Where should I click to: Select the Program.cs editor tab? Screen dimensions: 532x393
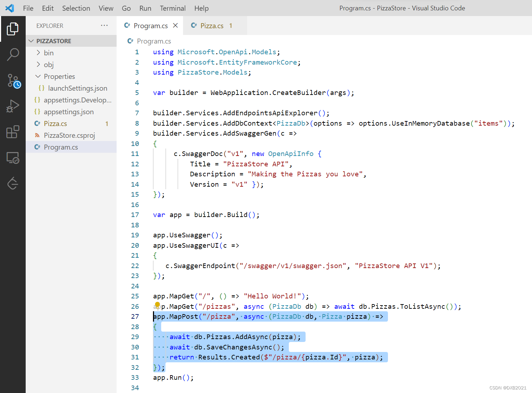tap(150, 26)
